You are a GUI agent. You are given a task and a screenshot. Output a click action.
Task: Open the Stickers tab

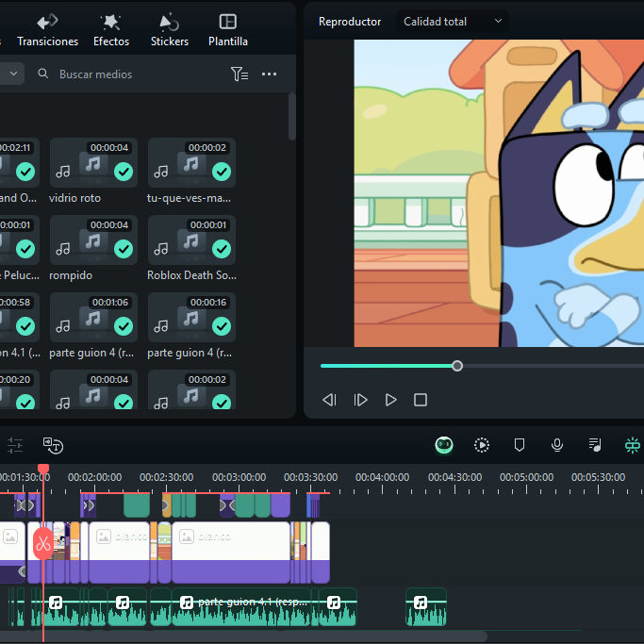click(x=169, y=30)
